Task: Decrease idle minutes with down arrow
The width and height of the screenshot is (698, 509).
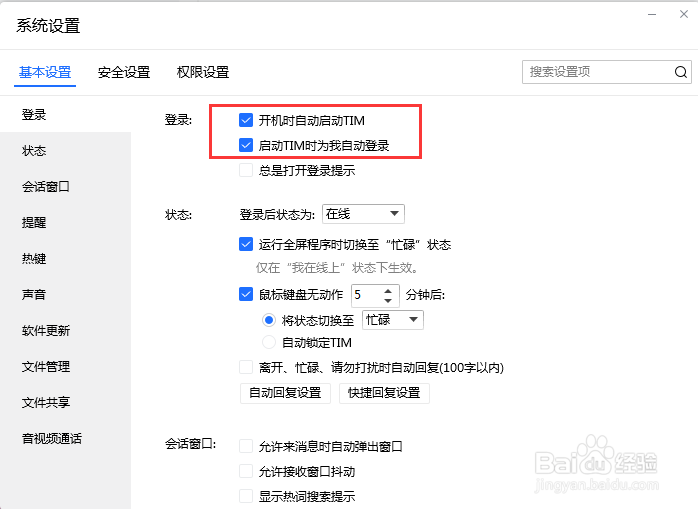Action: tap(388, 301)
